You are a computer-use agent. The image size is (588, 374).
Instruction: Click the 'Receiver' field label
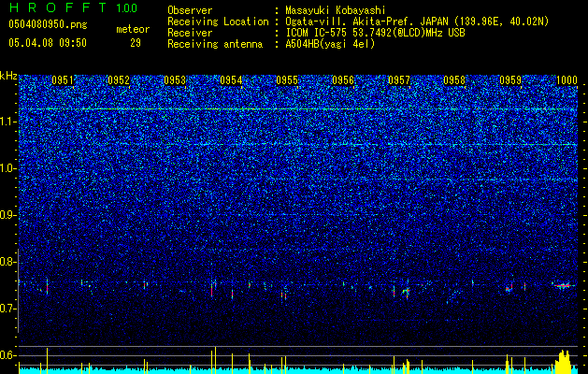[x=190, y=33]
